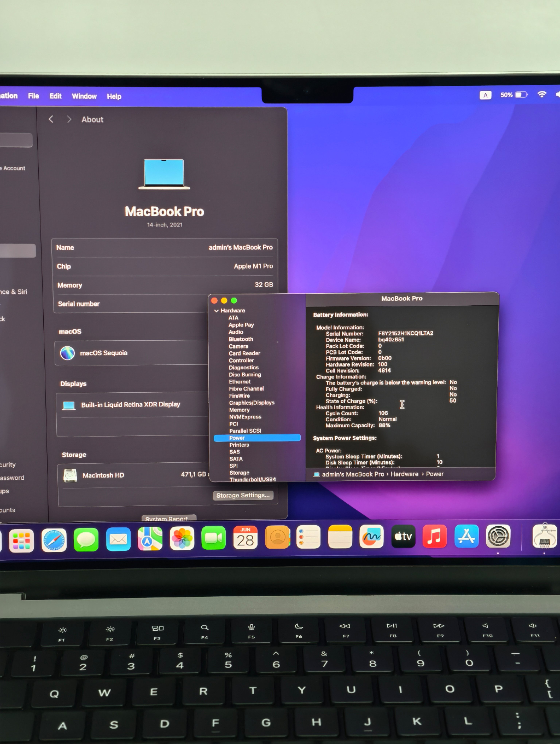Select Storage in the Hardware tree
The height and width of the screenshot is (744, 560).
click(239, 473)
